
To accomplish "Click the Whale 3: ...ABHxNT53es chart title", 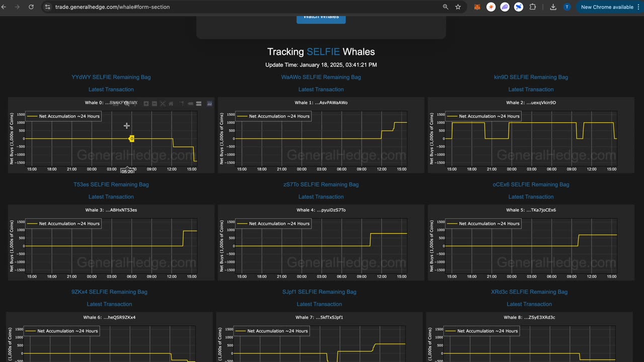I will pyautogui.click(x=111, y=210).
